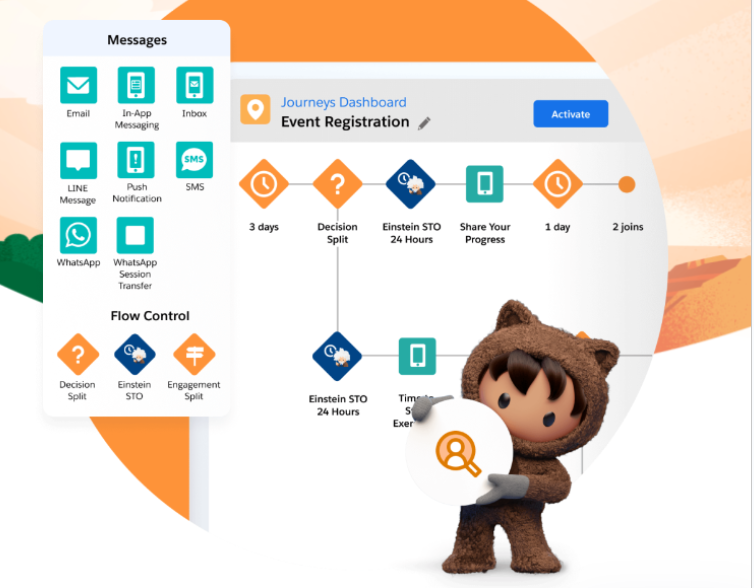Select the SMS message icon
Image resolution: width=754 pixels, height=588 pixels.
click(194, 160)
